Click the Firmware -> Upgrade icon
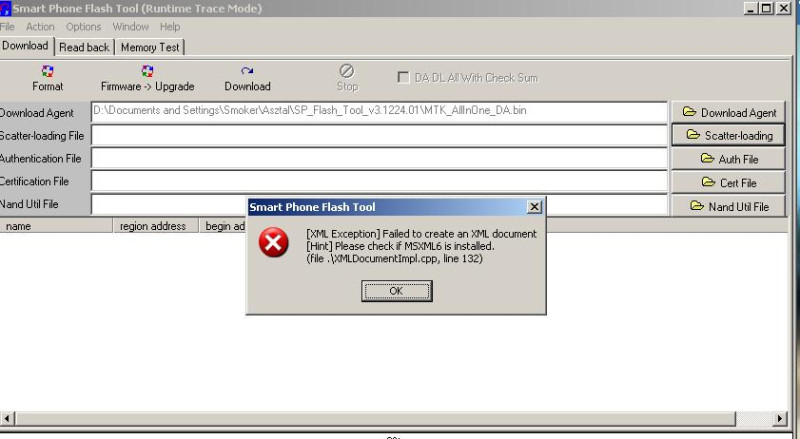The height and width of the screenshot is (439, 800). point(147,71)
